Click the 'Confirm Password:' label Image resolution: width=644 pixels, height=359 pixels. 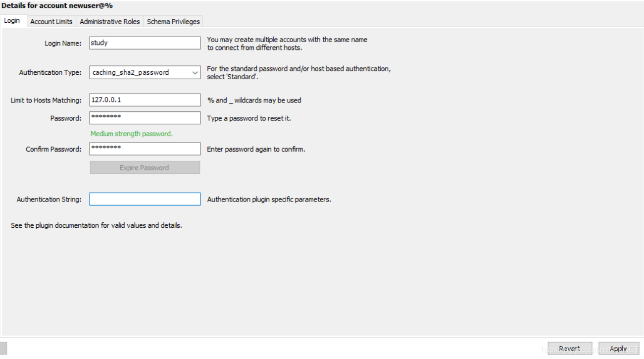53,149
